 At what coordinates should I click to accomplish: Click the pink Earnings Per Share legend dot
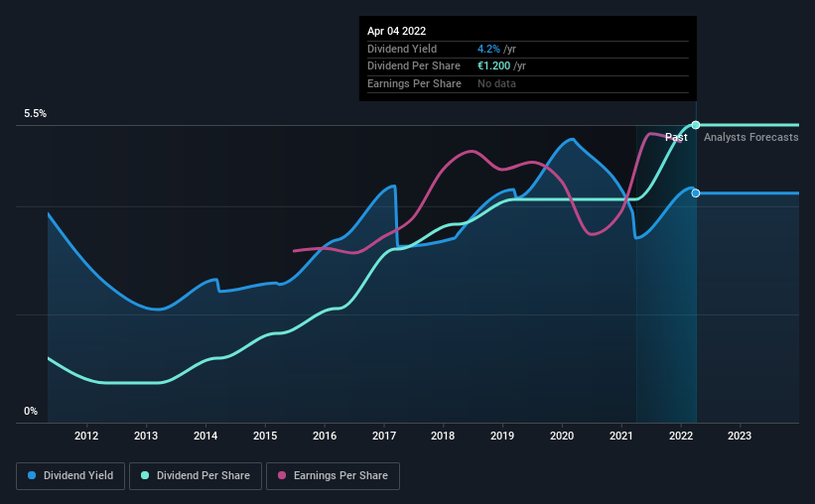click(282, 475)
